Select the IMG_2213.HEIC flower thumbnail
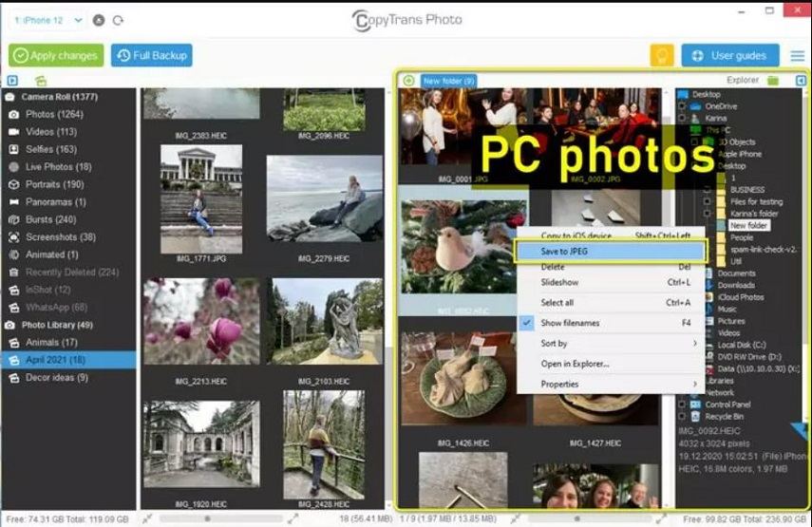 pyautogui.click(x=200, y=325)
